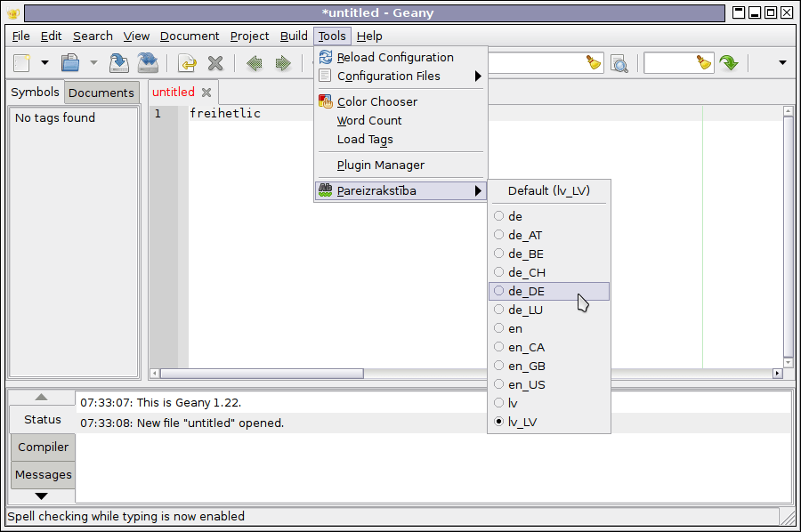Image resolution: width=801 pixels, height=532 pixels.
Task: Click the New file toolbar icon
Action: tap(21, 63)
